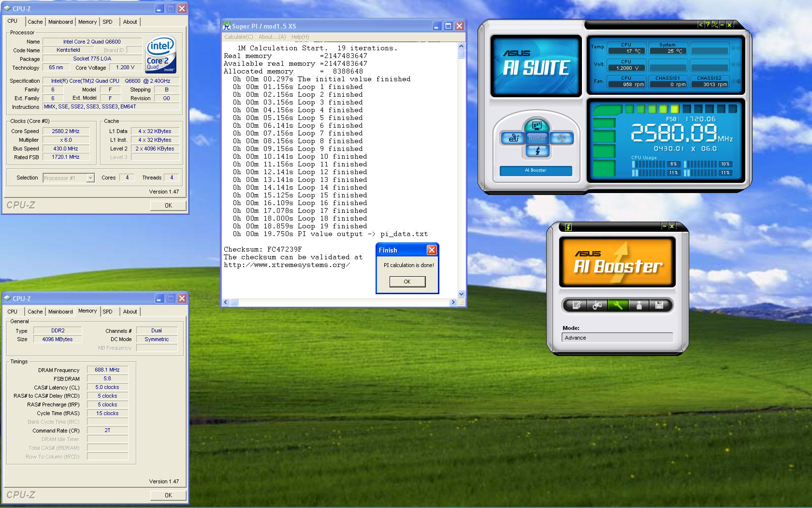Open Calculate(C) menu in Super PI
The width and height of the screenshot is (812, 508).
pyautogui.click(x=239, y=37)
